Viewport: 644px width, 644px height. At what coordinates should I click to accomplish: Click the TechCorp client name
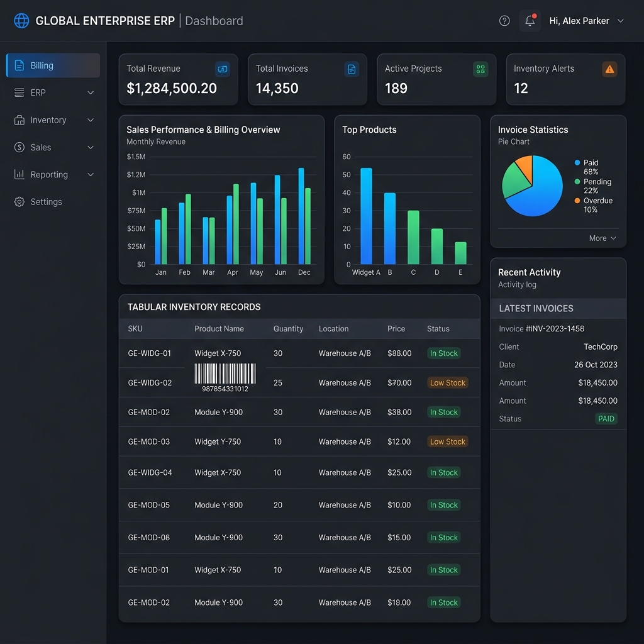[x=601, y=347]
